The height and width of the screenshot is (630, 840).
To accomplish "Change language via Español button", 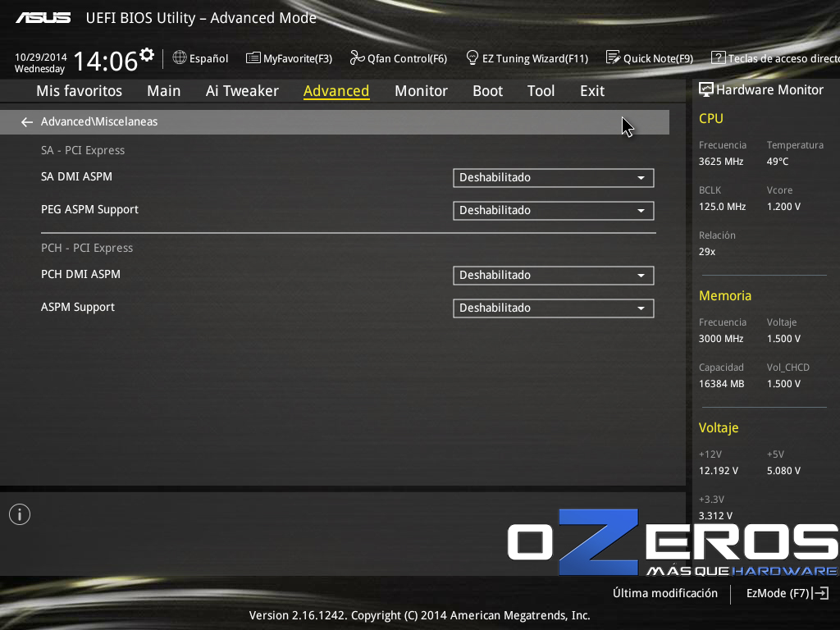I will coord(200,58).
